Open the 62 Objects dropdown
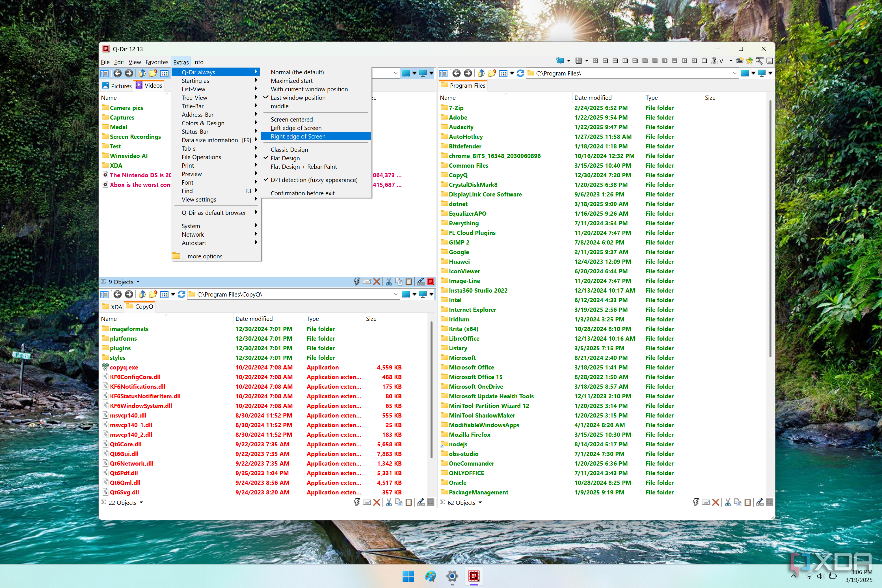Image resolution: width=882 pixels, height=588 pixels. point(480,503)
